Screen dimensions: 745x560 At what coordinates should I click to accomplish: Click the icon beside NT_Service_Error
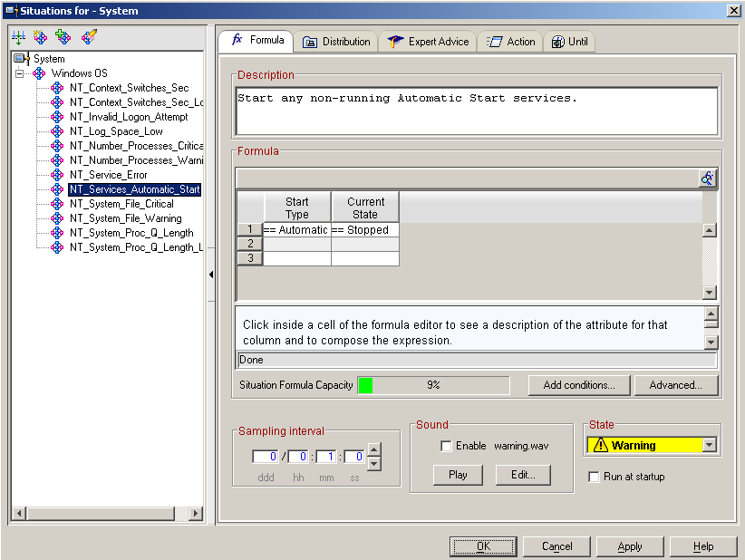[57, 175]
